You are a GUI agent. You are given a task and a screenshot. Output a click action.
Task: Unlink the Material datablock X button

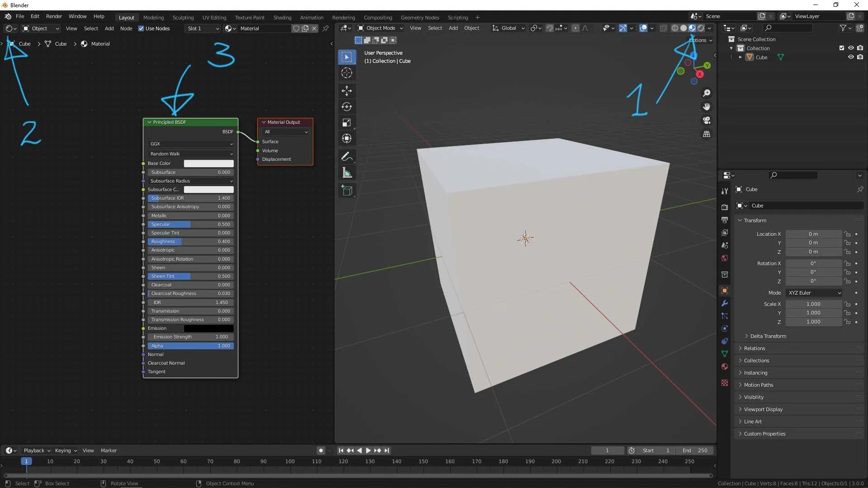click(x=314, y=28)
